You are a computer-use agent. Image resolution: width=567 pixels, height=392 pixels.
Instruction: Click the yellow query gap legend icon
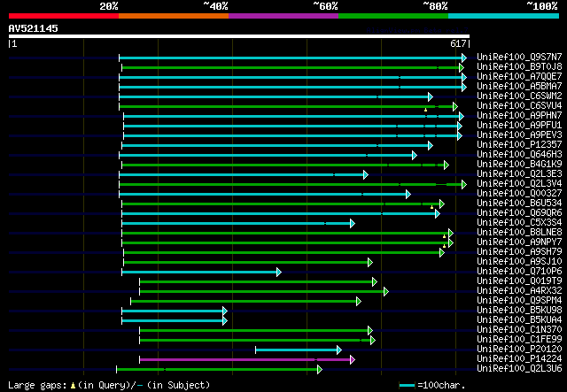coord(73,386)
